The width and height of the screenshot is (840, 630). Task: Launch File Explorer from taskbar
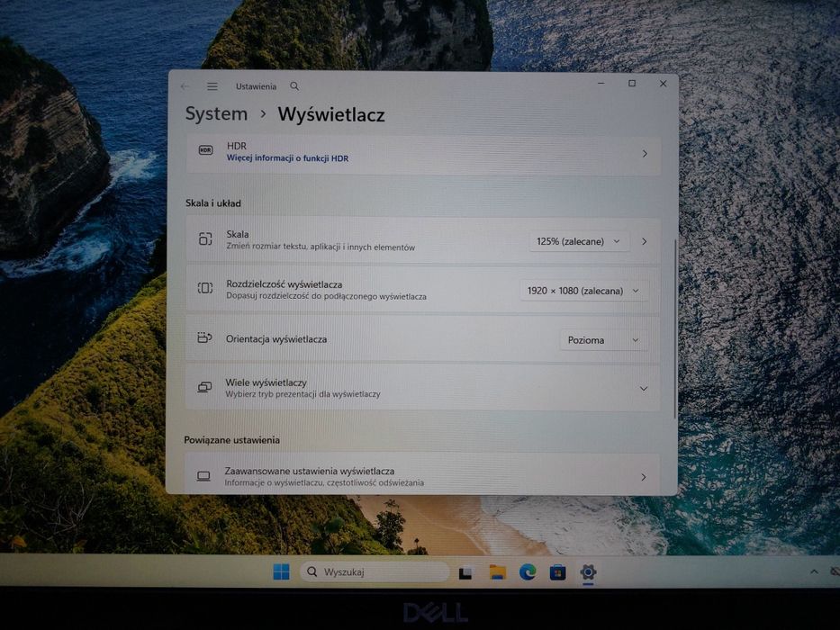pos(497,572)
